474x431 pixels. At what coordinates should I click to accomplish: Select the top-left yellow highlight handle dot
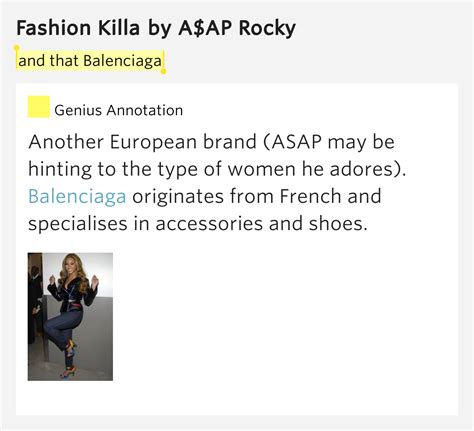click(x=16, y=48)
